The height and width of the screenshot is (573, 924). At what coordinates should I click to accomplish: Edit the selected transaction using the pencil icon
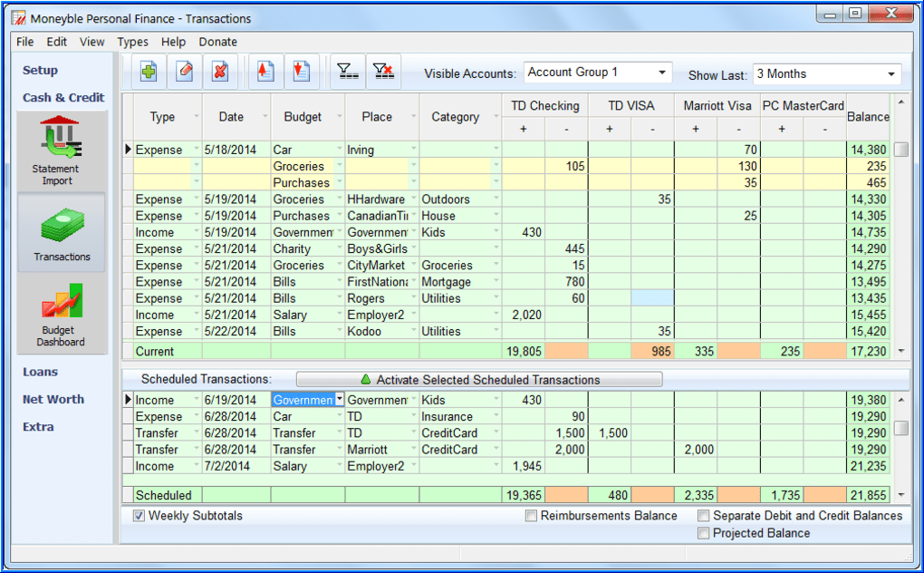click(184, 71)
